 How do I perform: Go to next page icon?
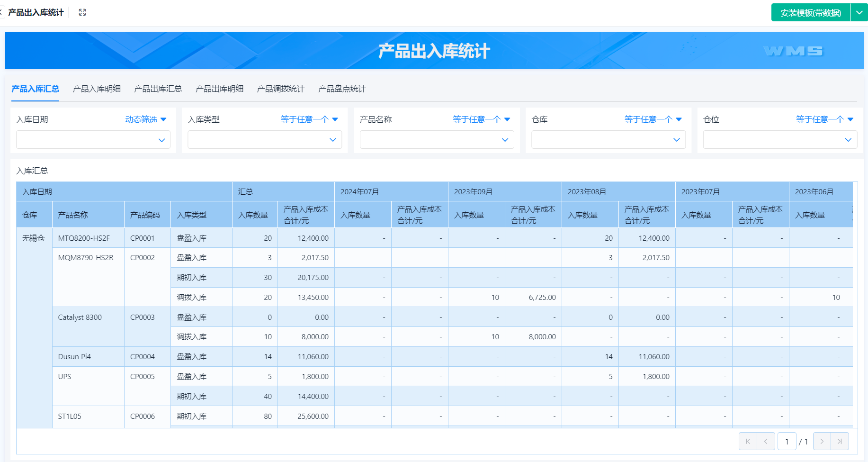[822, 441]
